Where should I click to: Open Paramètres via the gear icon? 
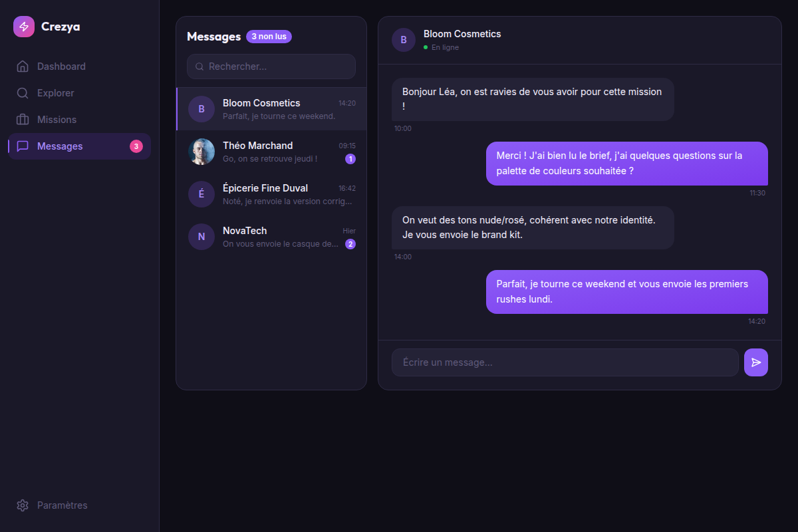pyautogui.click(x=23, y=505)
